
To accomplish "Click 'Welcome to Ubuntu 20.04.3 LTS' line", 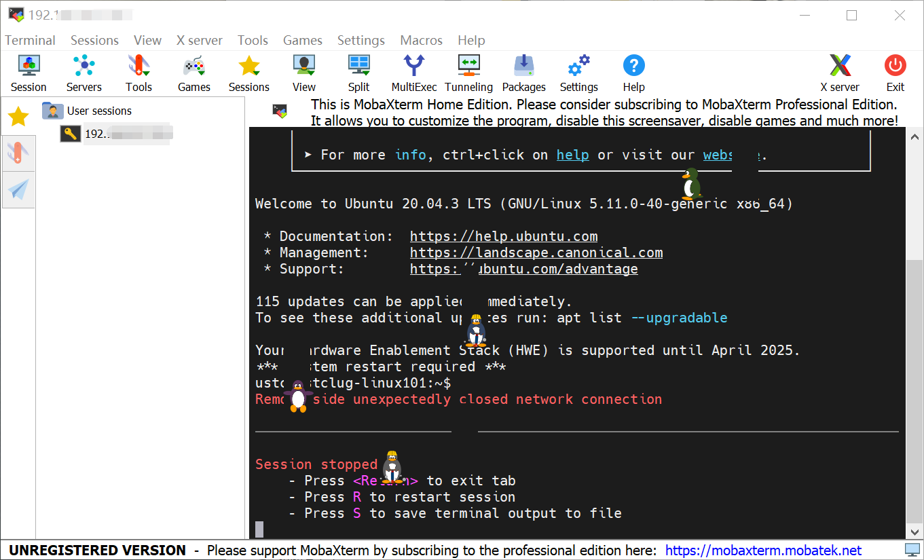I will tap(524, 204).
